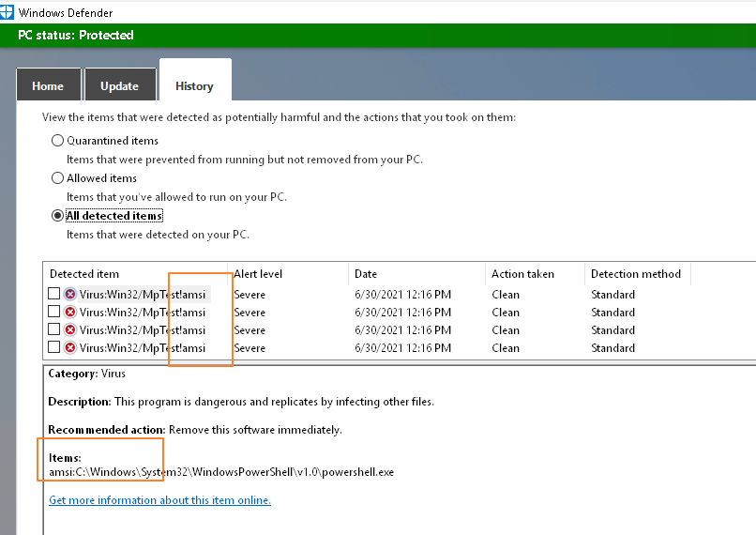Click the Detection method column header

[638, 274]
